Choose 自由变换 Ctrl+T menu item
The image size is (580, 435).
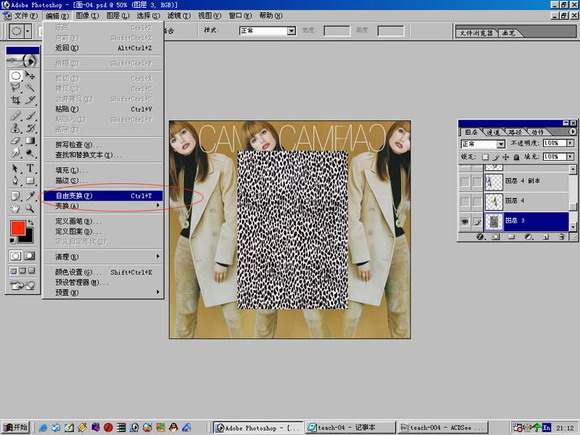pos(103,196)
